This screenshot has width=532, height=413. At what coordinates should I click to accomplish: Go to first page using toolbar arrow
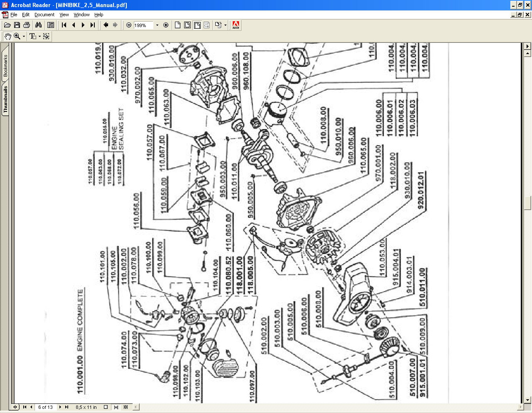pyautogui.click(x=64, y=25)
